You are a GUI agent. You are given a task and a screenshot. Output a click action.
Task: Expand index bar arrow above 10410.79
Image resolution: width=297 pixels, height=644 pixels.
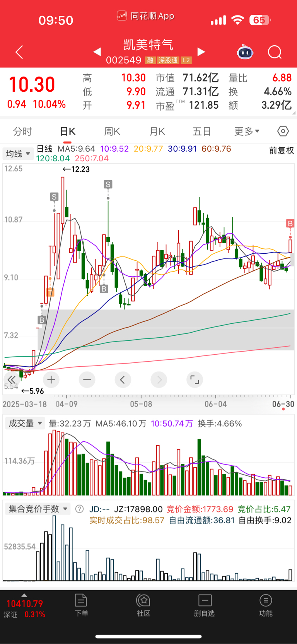[24, 595]
